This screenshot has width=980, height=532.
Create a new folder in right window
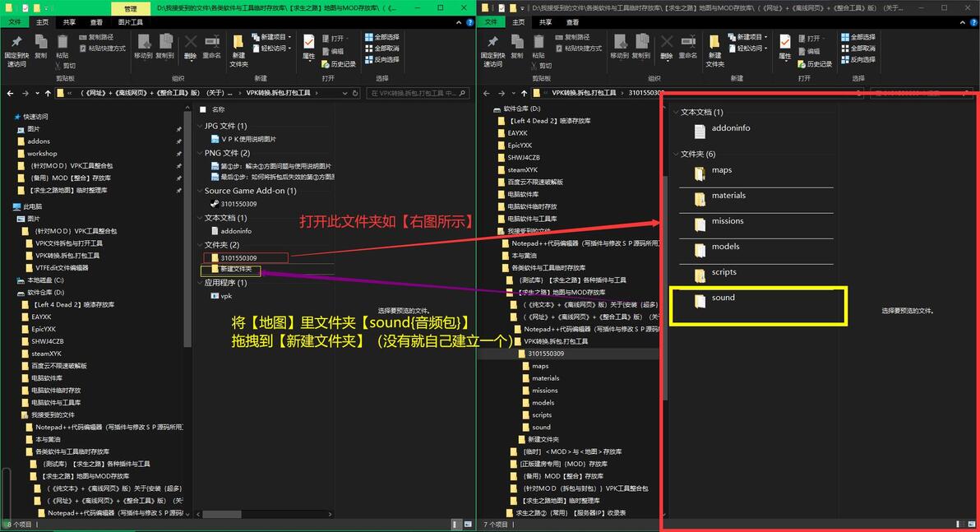click(715, 50)
